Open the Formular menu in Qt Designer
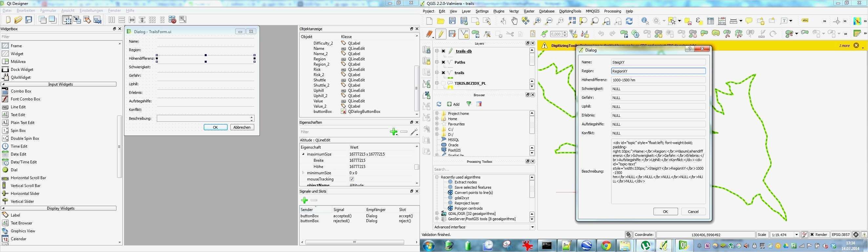 click(x=48, y=10)
